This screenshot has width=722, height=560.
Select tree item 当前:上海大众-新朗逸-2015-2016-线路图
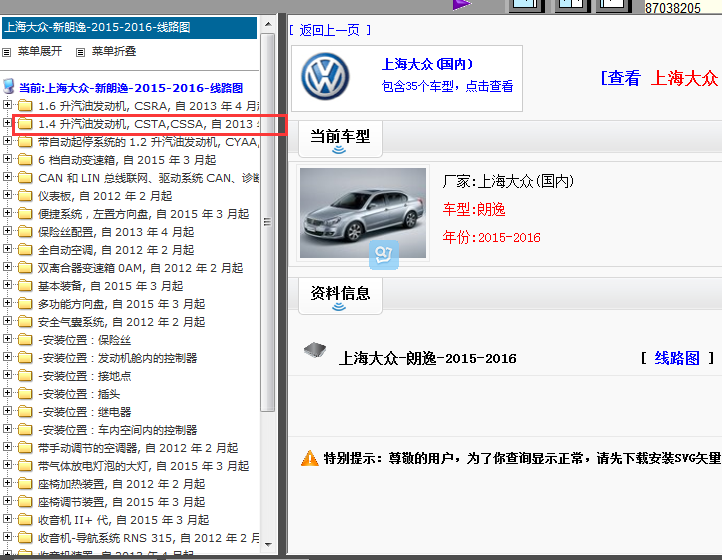click(x=131, y=88)
